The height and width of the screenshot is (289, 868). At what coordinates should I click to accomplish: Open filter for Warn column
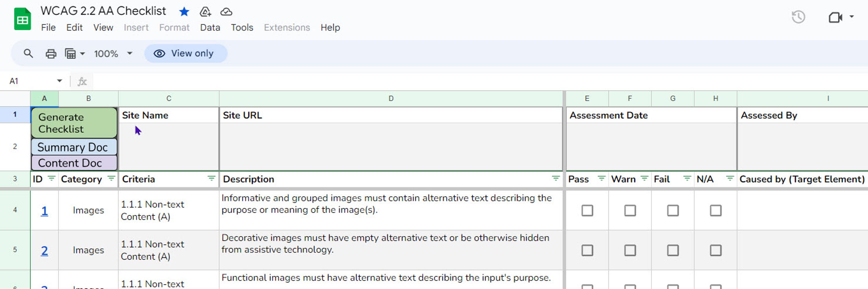pyautogui.click(x=644, y=178)
